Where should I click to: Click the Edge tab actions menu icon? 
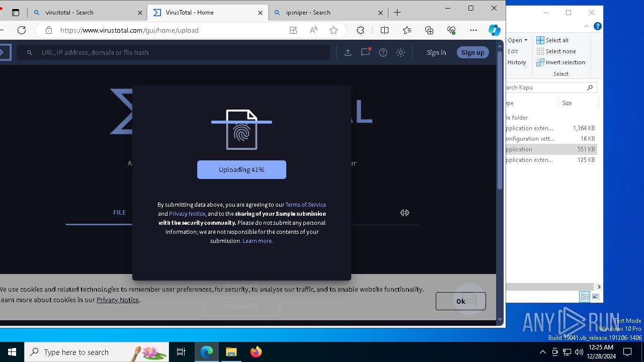click(15, 13)
